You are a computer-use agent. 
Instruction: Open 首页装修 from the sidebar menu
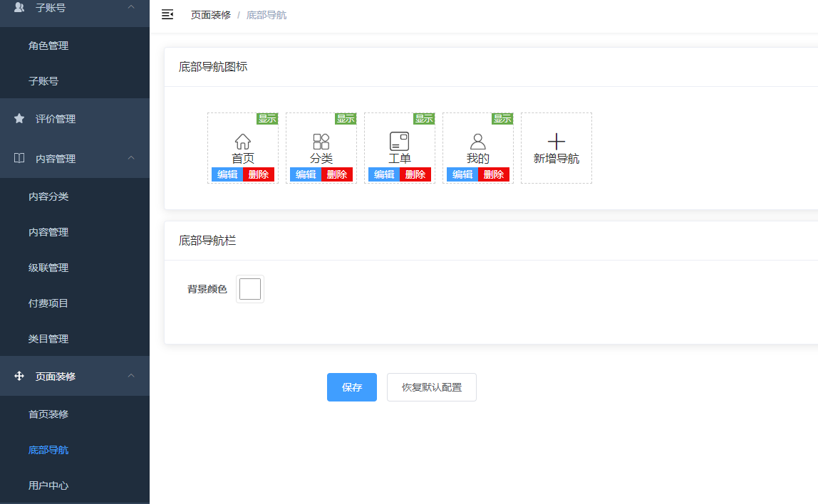[x=47, y=414]
